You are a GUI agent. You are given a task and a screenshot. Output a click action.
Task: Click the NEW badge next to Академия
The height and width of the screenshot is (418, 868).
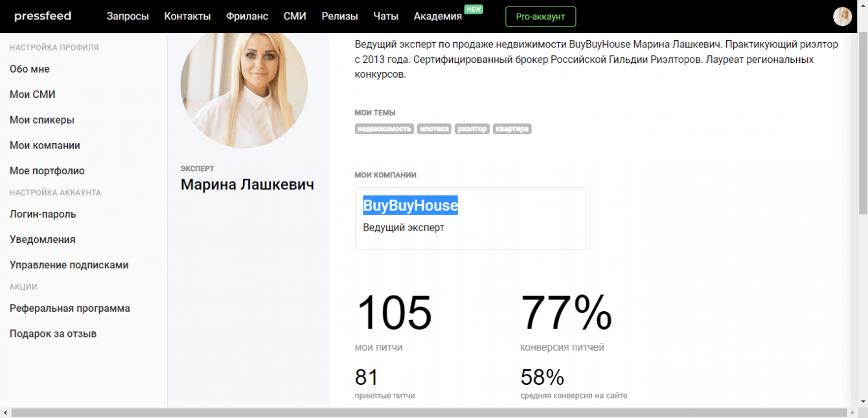coord(474,9)
